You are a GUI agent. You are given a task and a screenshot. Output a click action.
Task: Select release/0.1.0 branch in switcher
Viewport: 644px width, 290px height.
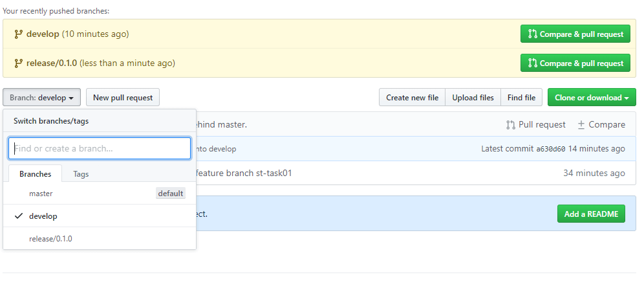100,239
